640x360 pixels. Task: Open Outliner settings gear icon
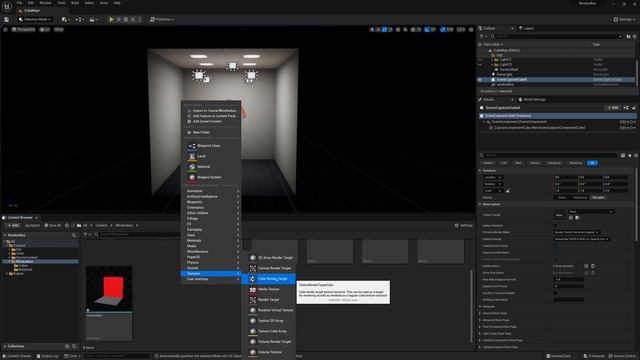pos(634,36)
